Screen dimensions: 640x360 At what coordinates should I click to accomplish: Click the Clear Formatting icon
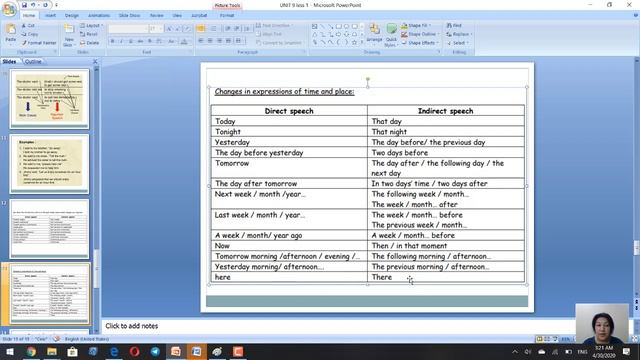click(187, 29)
